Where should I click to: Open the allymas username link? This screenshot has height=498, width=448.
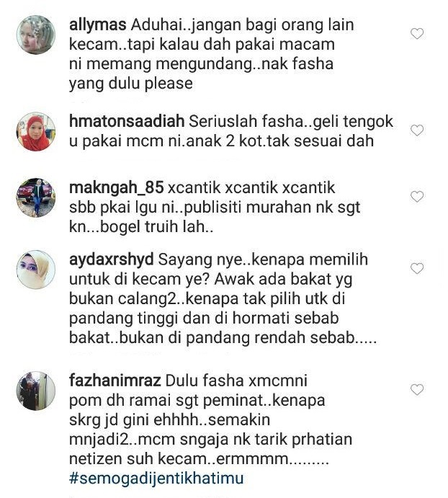point(98,25)
